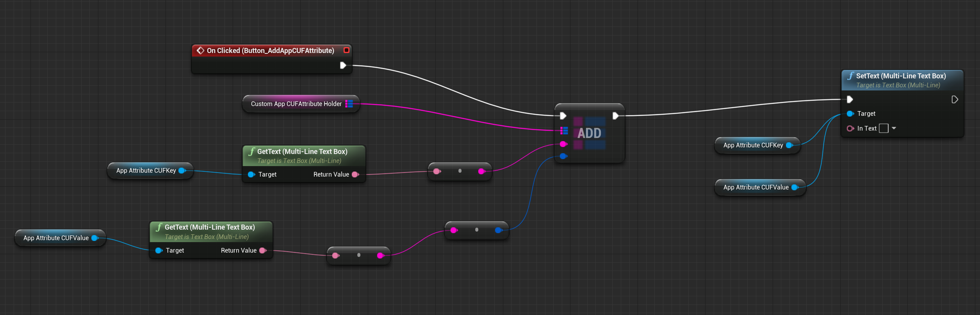Click Target pin of lower GetText node
Screen dimensions: 980x315
tap(159, 251)
